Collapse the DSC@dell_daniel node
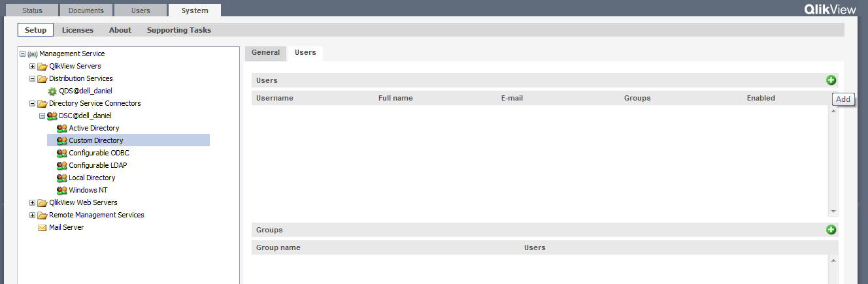The height and width of the screenshot is (284, 868). point(42,116)
